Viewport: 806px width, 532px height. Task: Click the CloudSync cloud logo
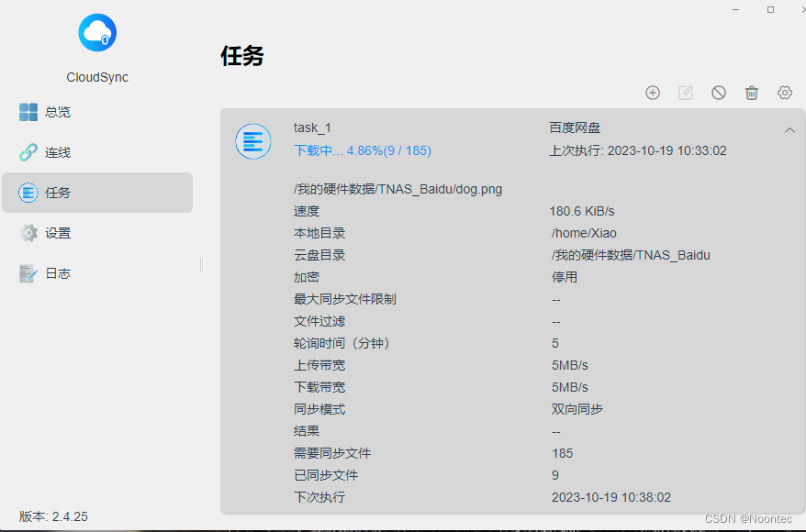[97, 33]
